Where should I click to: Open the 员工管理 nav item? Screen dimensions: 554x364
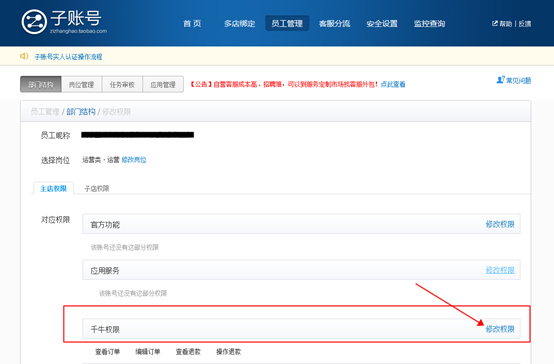coord(287,23)
